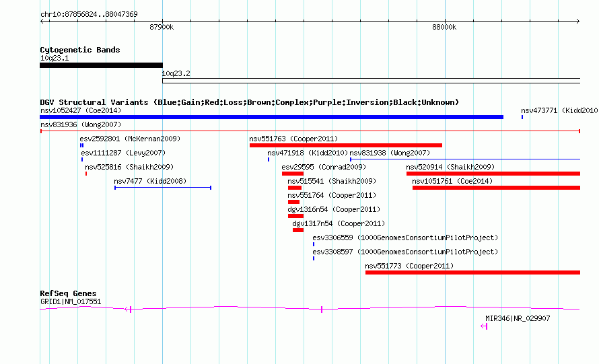
Task: Click the Cytogenetic Bands track title
Action: (x=80, y=50)
